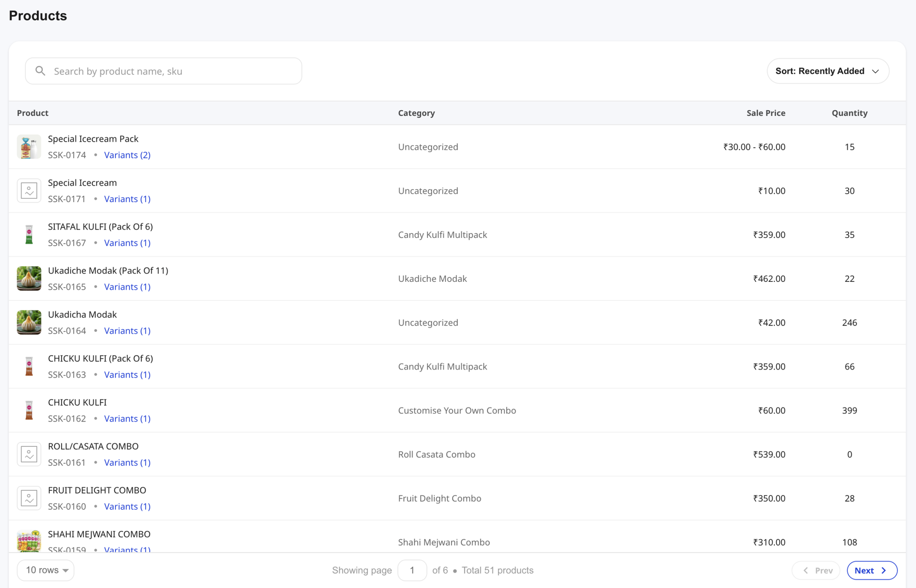Click the Category column header
Image resolution: width=916 pixels, height=588 pixels.
click(416, 113)
